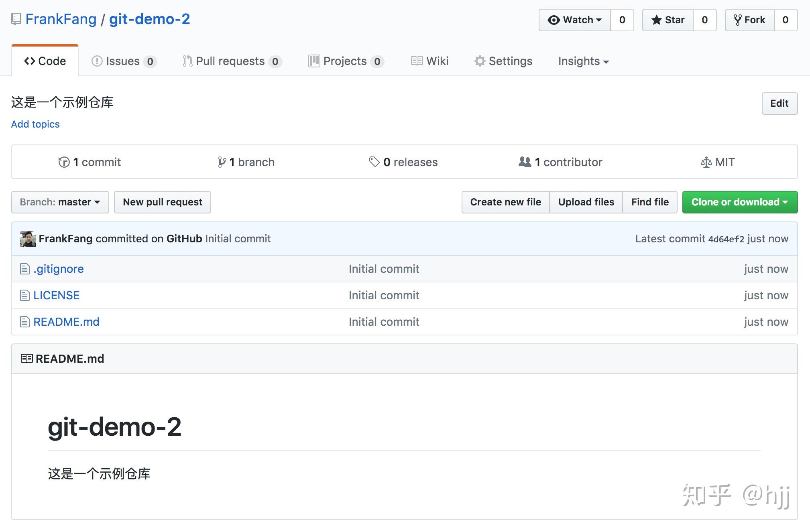The width and height of the screenshot is (810, 532).
Task: Open the Wiki tab
Action: [429, 61]
